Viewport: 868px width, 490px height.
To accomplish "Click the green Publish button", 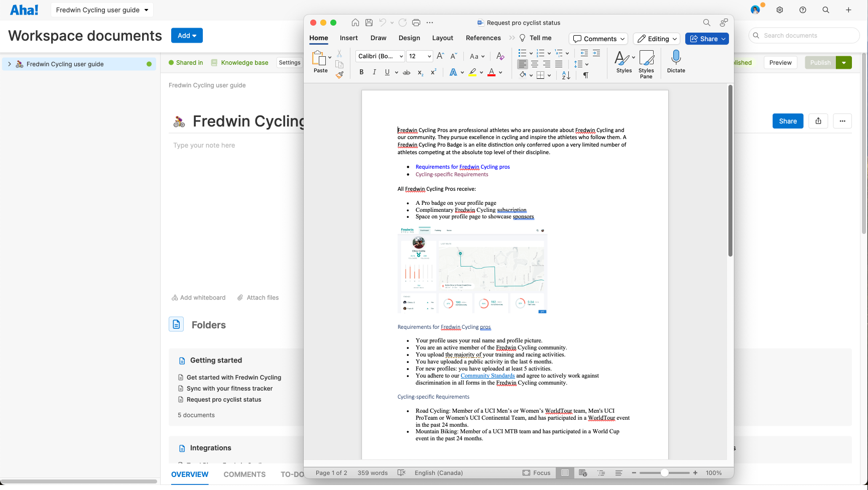I will click(820, 62).
